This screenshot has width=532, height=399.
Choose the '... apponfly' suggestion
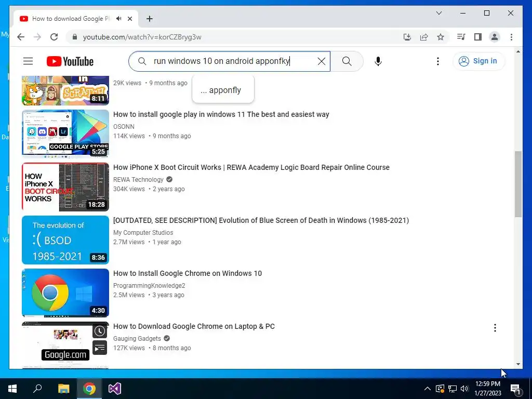click(223, 90)
